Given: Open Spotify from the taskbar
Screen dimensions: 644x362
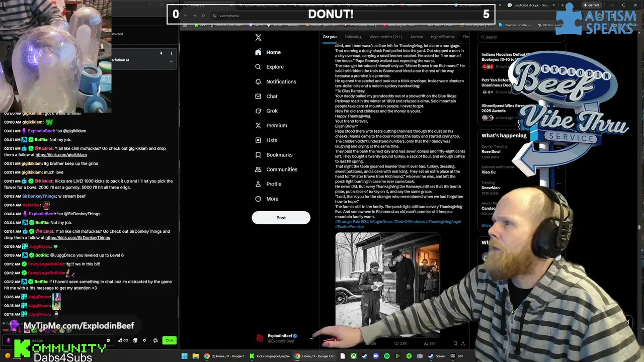Looking at the screenshot, I should click(x=386, y=356).
